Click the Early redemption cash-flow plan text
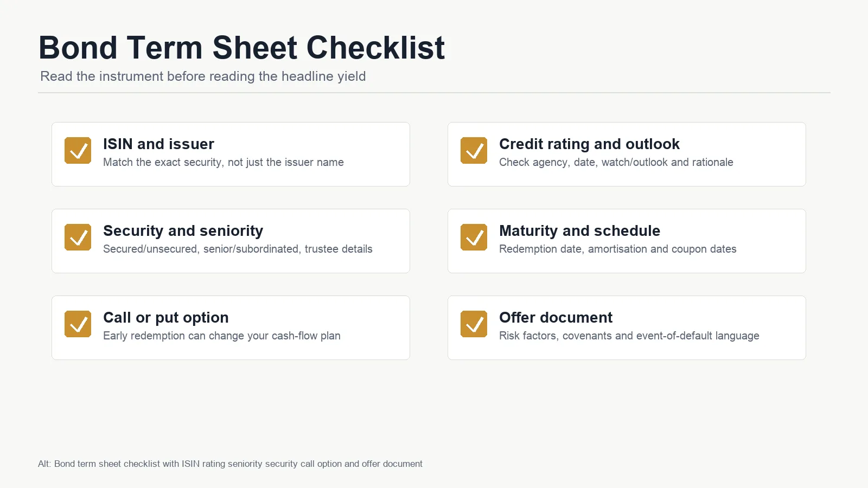868x488 pixels. (221, 336)
